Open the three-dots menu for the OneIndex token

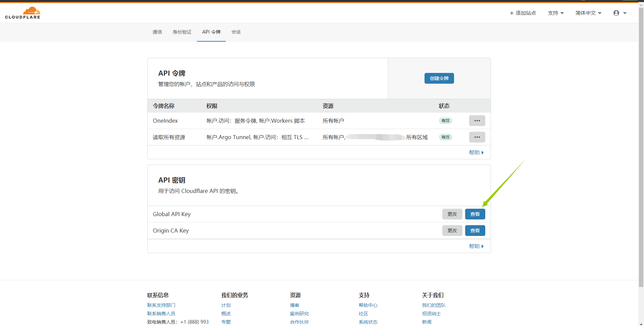(477, 121)
